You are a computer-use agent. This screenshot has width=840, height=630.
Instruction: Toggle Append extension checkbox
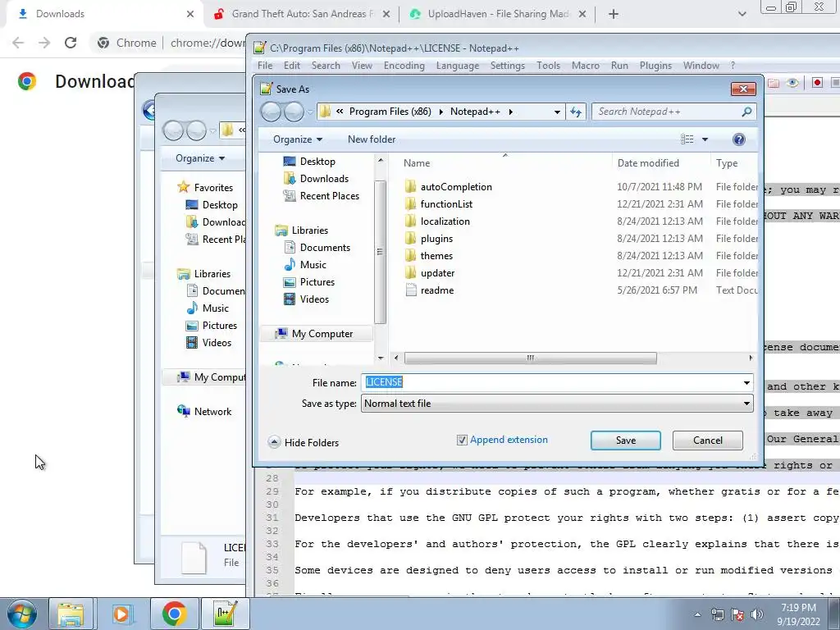click(462, 440)
